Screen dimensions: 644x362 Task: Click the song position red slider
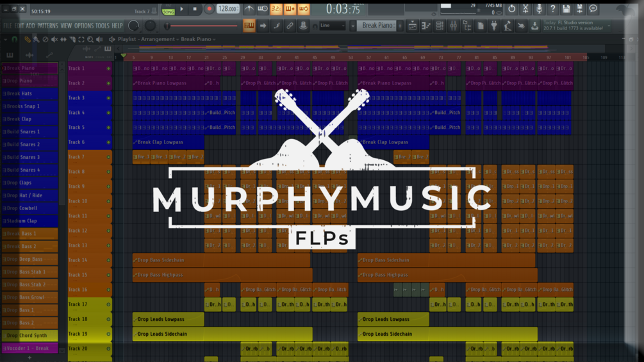pos(201,26)
